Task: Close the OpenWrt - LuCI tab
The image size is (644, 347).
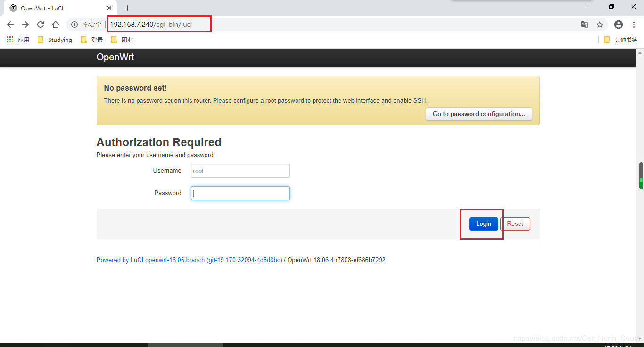Action: pyautogui.click(x=109, y=8)
